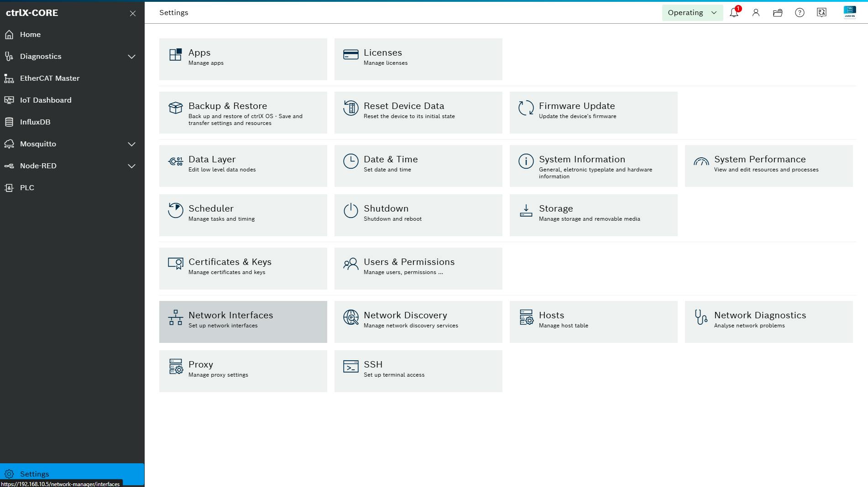868x487 pixels.
Task: Click the folder manage-files icon in header
Action: 778,13
